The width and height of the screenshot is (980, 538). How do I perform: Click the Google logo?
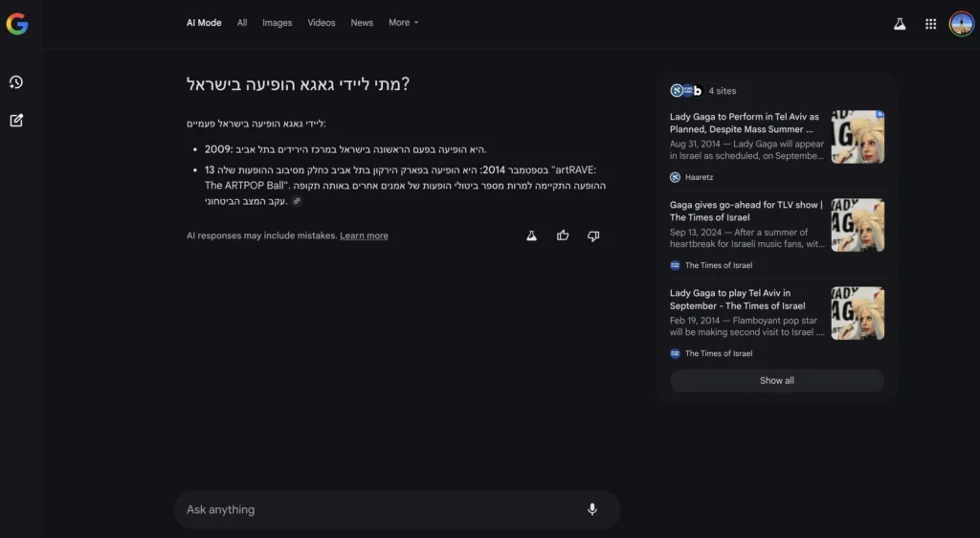coord(17,24)
